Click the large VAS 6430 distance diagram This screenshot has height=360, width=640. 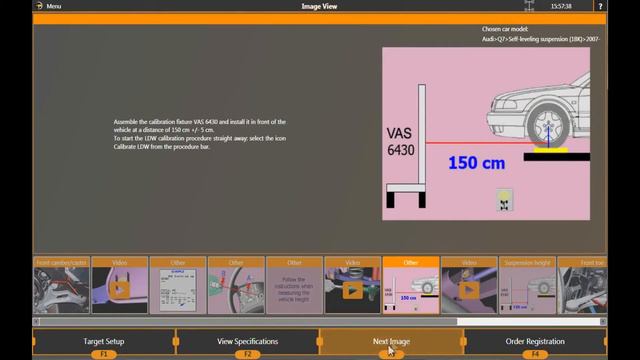click(x=486, y=134)
